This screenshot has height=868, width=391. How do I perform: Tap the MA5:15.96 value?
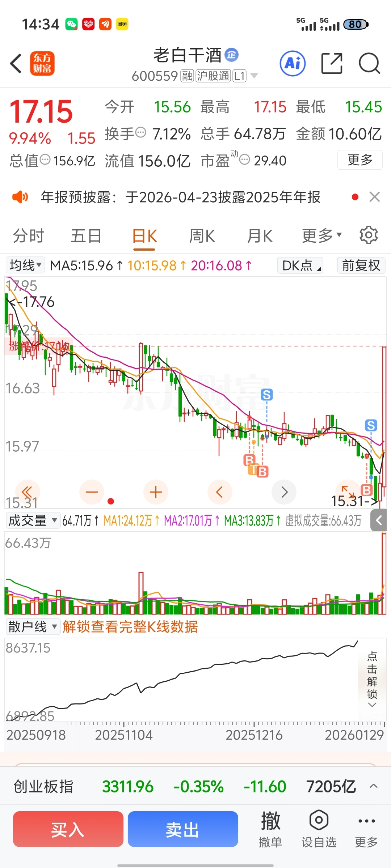[81, 265]
